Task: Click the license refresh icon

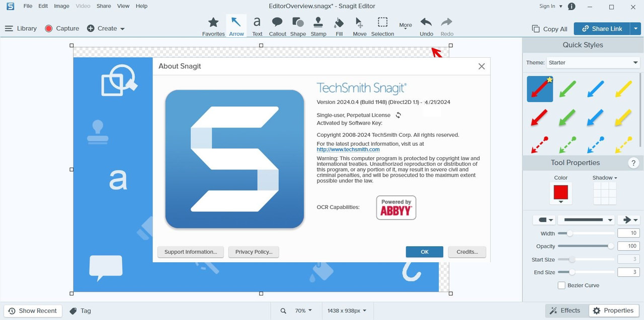Action: coord(398,115)
